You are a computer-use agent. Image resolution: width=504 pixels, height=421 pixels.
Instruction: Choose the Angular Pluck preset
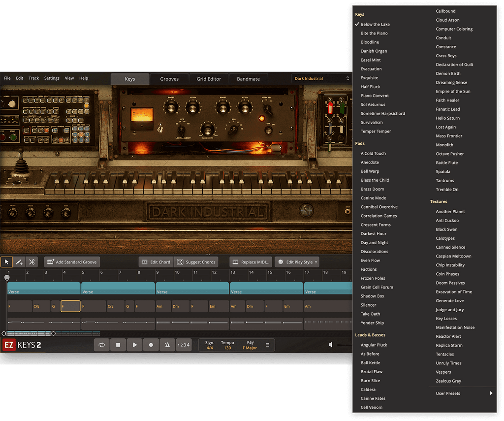point(374,345)
